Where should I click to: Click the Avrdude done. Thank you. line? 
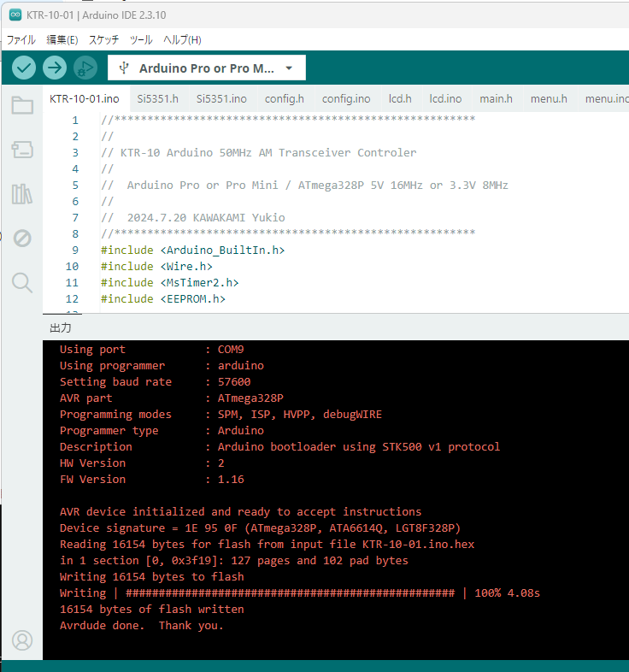tap(141, 626)
